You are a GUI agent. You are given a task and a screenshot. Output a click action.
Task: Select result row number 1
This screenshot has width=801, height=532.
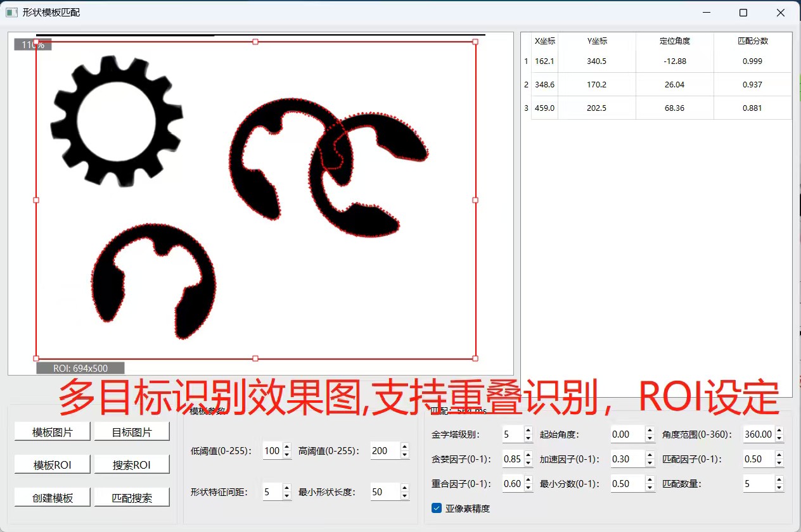click(x=526, y=61)
